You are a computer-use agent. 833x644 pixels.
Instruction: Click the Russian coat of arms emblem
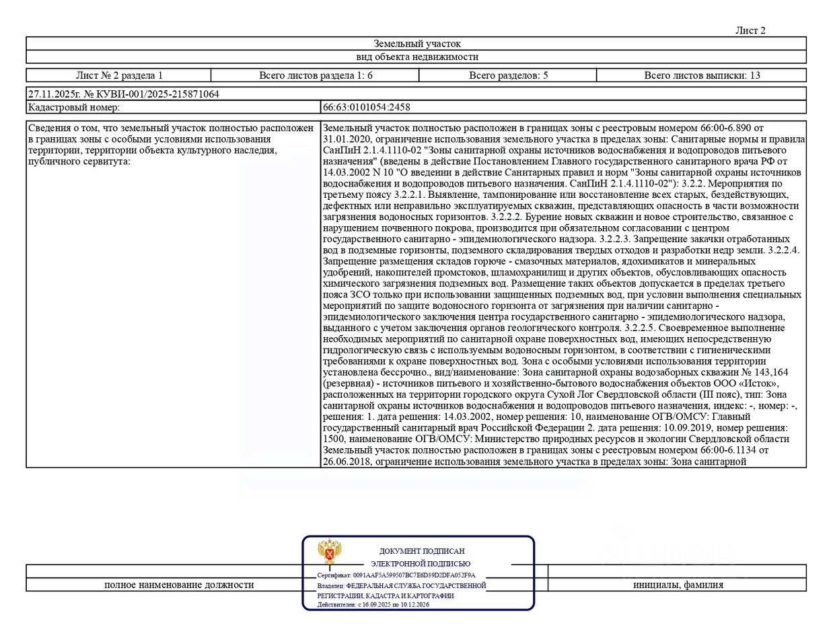coord(330,553)
